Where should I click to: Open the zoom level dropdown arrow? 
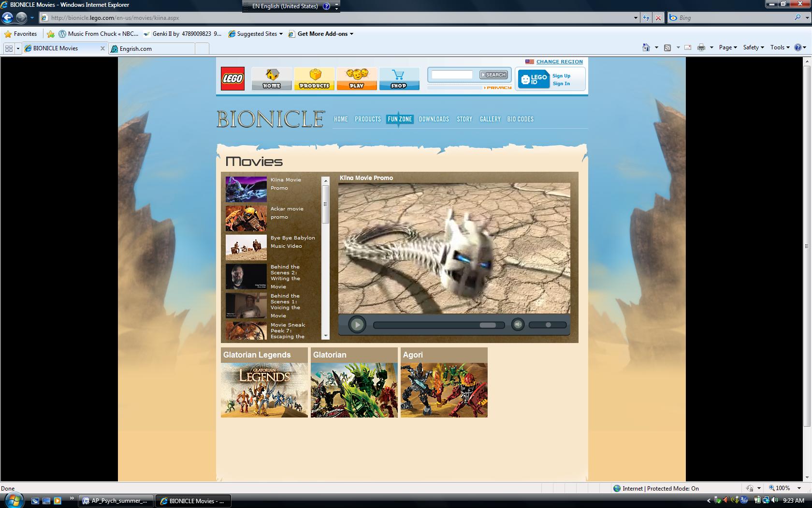[799, 488]
